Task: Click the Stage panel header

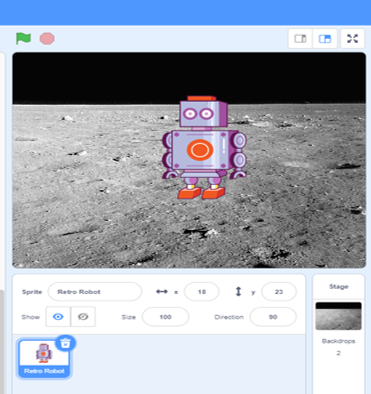Action: pyautogui.click(x=339, y=287)
